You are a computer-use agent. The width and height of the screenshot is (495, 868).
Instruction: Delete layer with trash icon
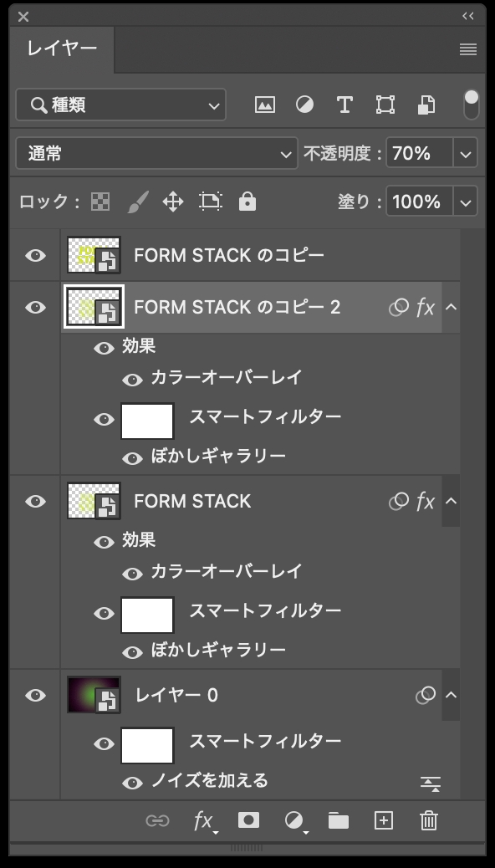click(x=429, y=819)
